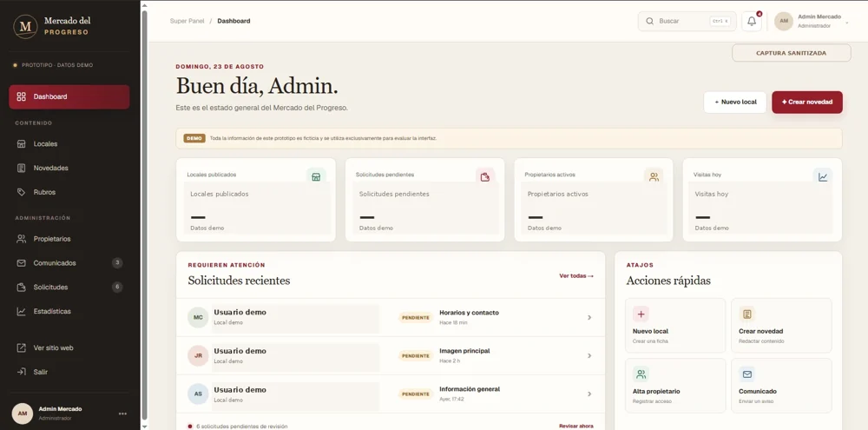868x430 pixels.
Task: Click the plus icon on Nuevo local shortcut
Action: tap(641, 314)
